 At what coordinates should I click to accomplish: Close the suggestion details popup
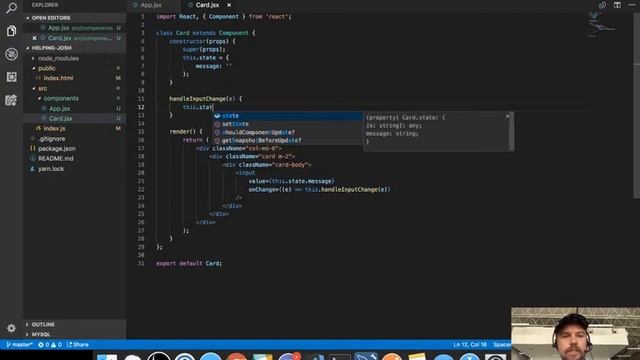(x=507, y=116)
